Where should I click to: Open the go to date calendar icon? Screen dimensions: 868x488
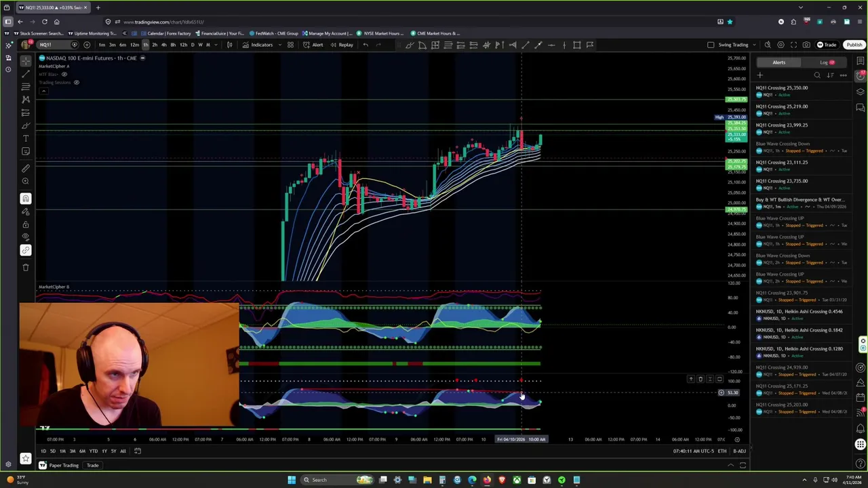(137, 451)
